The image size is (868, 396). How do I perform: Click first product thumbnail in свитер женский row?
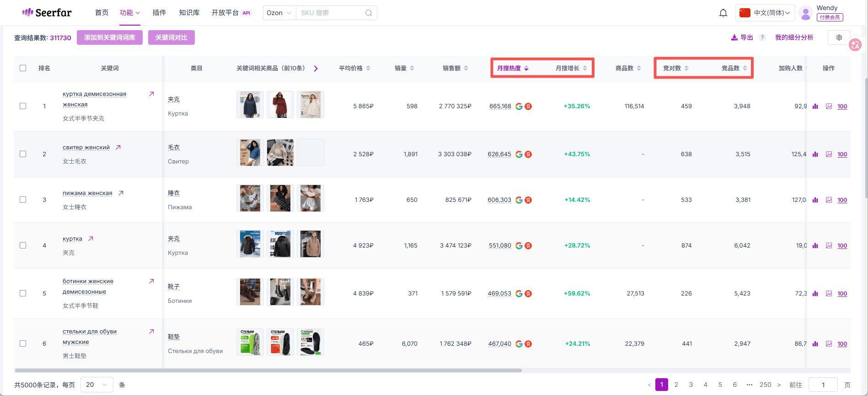(x=250, y=153)
